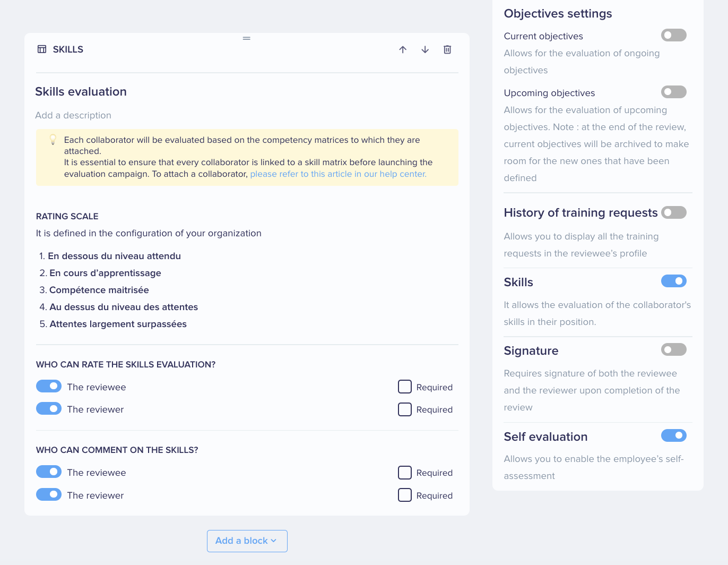Click the Add a description field
728x565 pixels.
coord(73,115)
